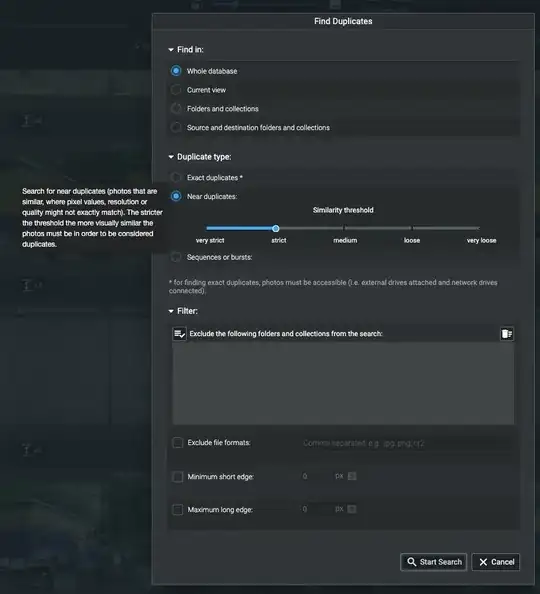This screenshot has height=594, width=540.
Task: Enable the Exclude file formats checkbox
Action: pyautogui.click(x=177, y=442)
